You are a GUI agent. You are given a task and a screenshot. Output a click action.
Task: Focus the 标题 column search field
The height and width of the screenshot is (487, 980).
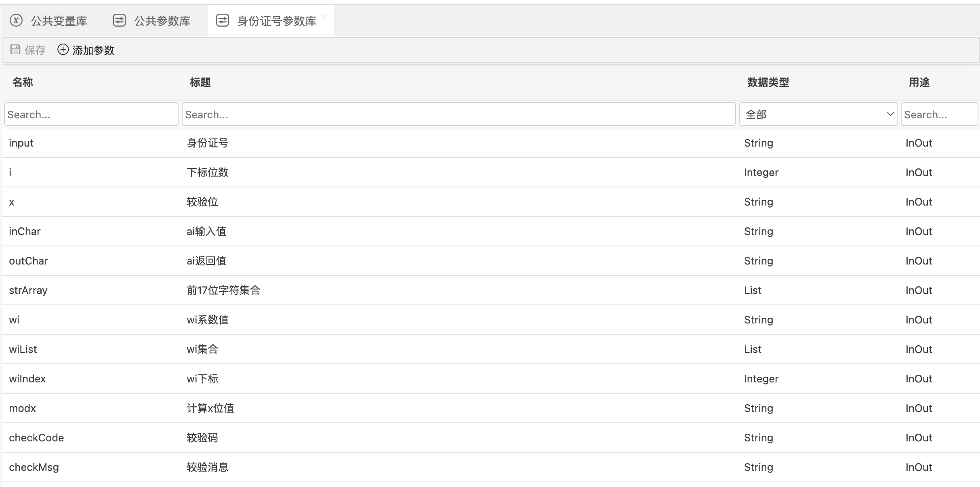[458, 114]
